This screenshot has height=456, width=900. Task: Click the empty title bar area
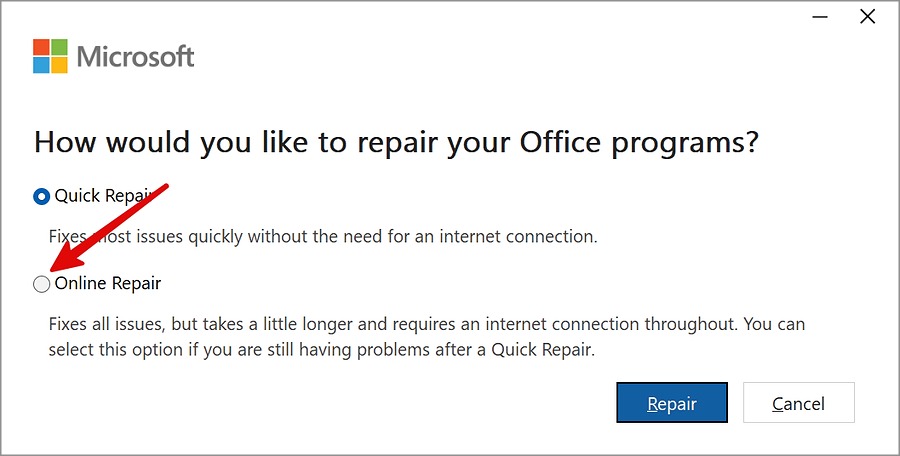click(450, 15)
